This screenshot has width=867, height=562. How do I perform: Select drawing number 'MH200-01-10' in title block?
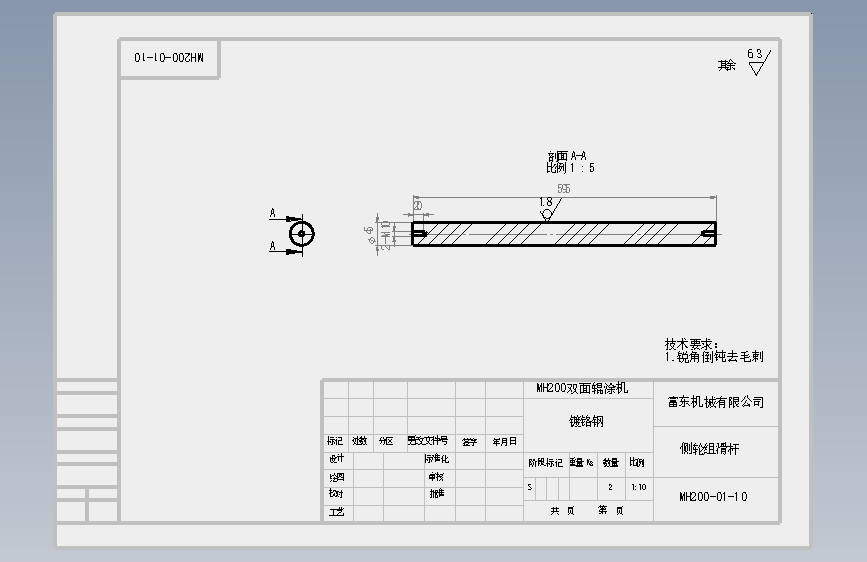tap(713, 497)
